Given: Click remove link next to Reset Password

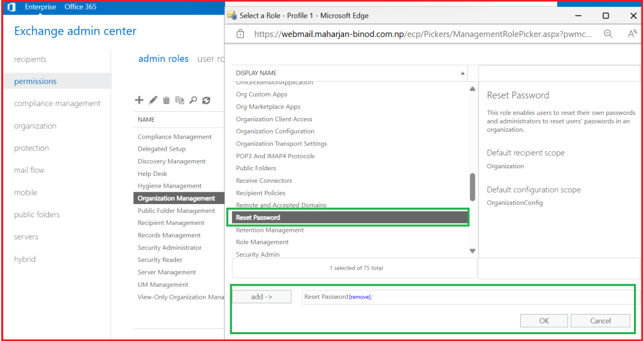Looking at the screenshot, I should pyautogui.click(x=360, y=297).
